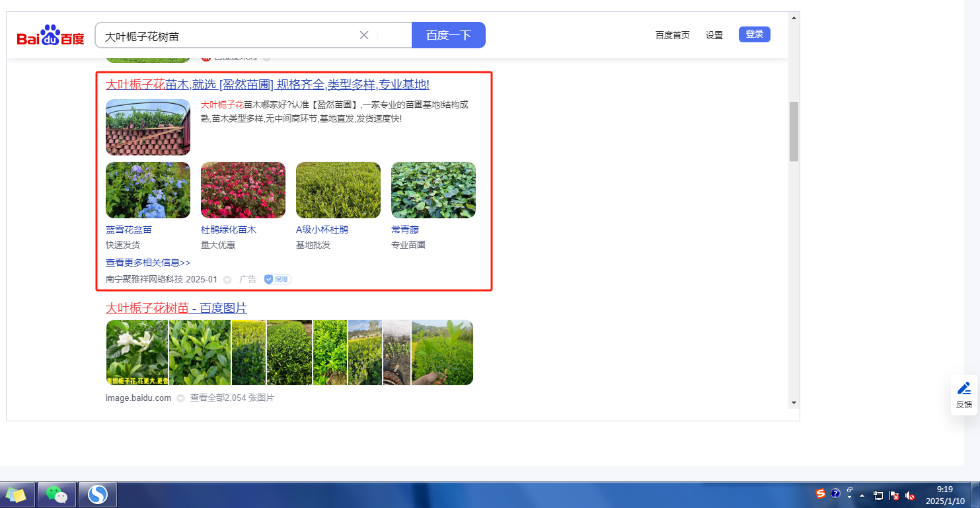Image resolution: width=980 pixels, height=508 pixels.
Task: Open the 大叶栀子花树苗 - 百度图片 result title
Action: (x=176, y=308)
